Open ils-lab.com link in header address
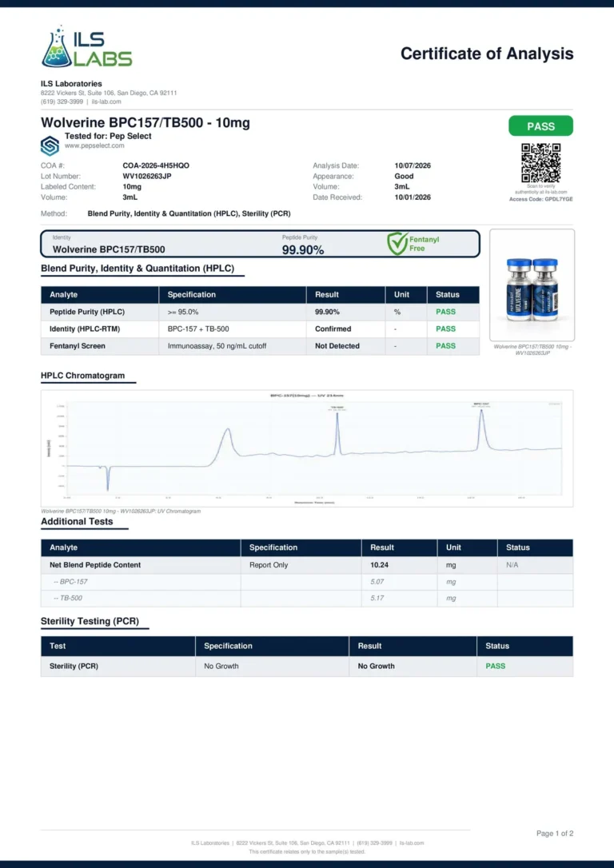 pos(106,102)
